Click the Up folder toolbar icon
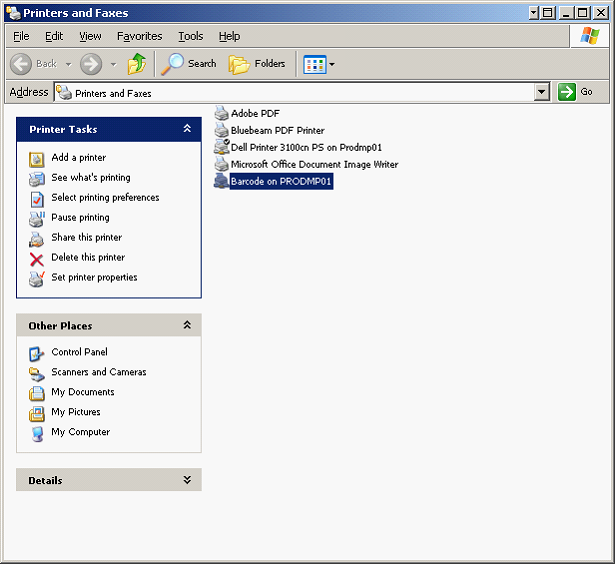The width and height of the screenshot is (616, 565). 137,64
